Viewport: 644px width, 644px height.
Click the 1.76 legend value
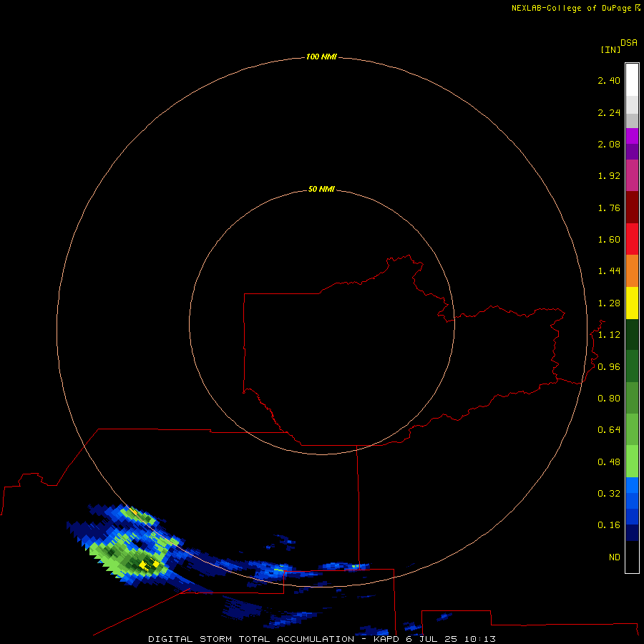pyautogui.click(x=609, y=208)
